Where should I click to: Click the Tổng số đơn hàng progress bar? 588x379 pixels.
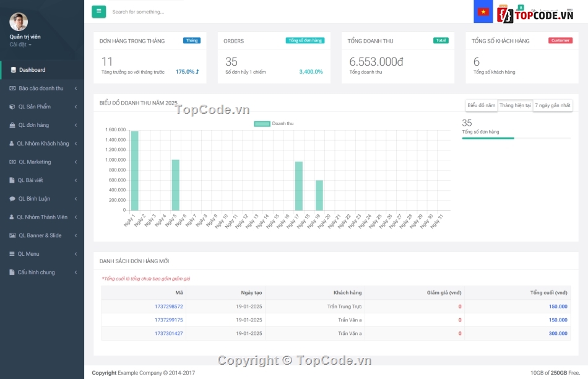pos(516,139)
